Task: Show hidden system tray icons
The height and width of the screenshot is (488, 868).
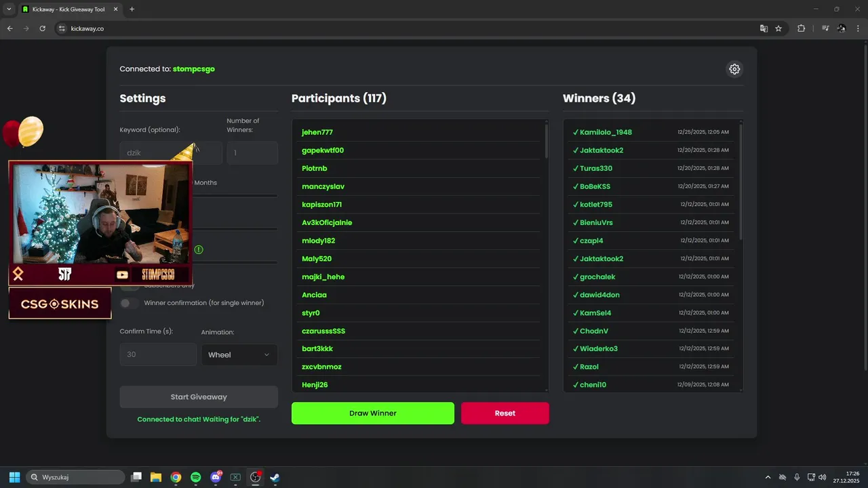Action: pyautogui.click(x=768, y=477)
